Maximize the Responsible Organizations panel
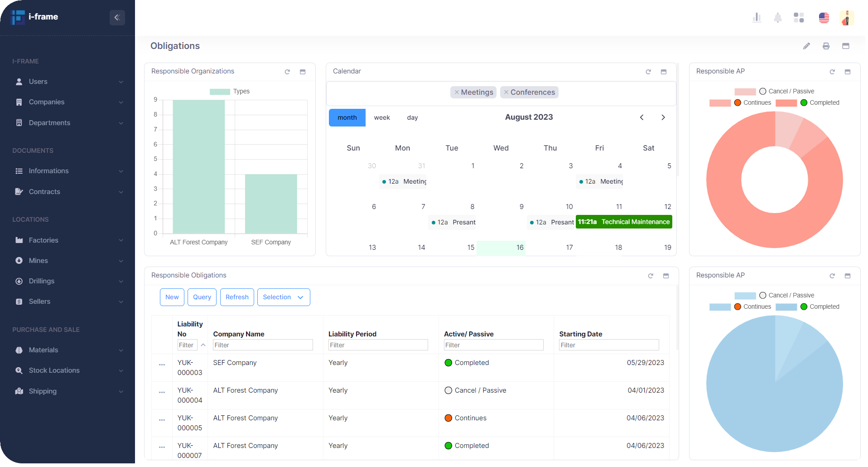Viewport: 868px width, 467px height. tap(303, 72)
